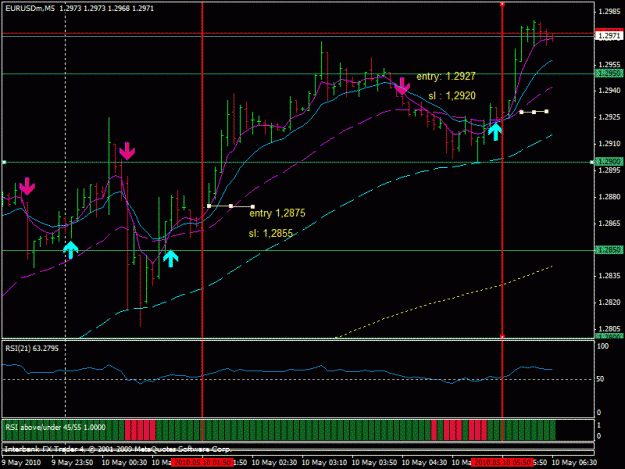Image resolution: width=625 pixels, height=469 pixels.
Task: Click the RSI(21) 63.2795 indicator label
Action: tap(32, 348)
